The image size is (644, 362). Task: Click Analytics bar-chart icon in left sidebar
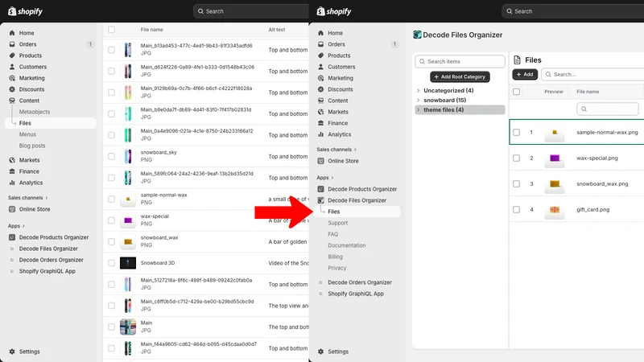12,183
